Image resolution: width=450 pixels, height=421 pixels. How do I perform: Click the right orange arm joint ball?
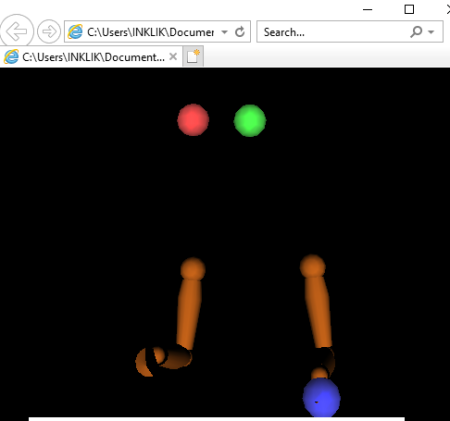tap(312, 266)
